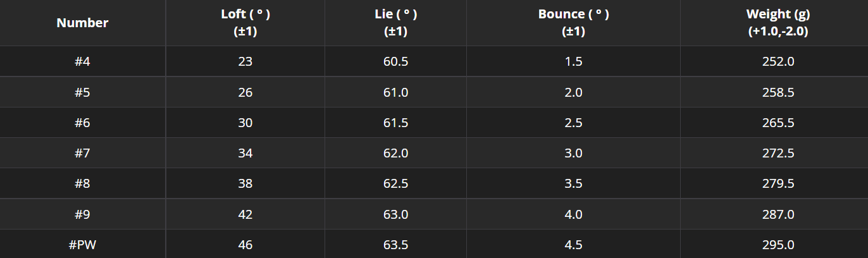868x258 pixels.
Task: Select the #PW row label
Action: (x=82, y=245)
